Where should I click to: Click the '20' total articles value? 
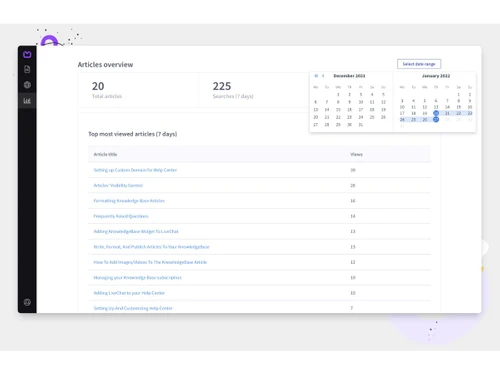click(98, 86)
